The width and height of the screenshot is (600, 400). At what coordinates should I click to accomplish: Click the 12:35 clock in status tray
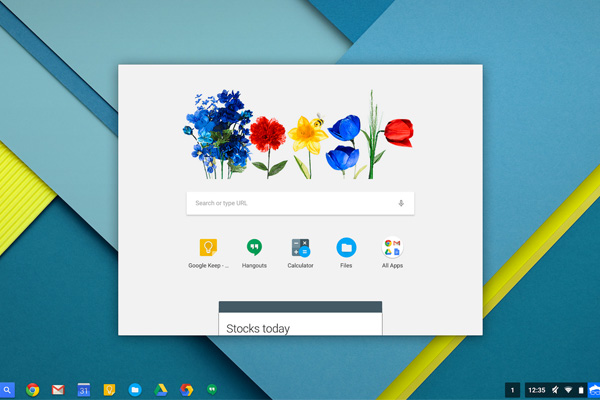tap(536, 390)
